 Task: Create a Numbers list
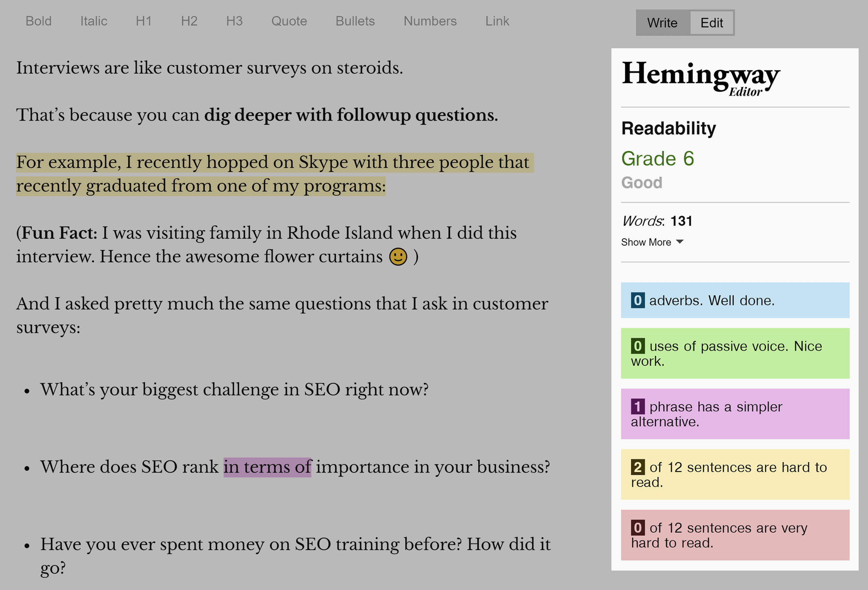tap(430, 21)
